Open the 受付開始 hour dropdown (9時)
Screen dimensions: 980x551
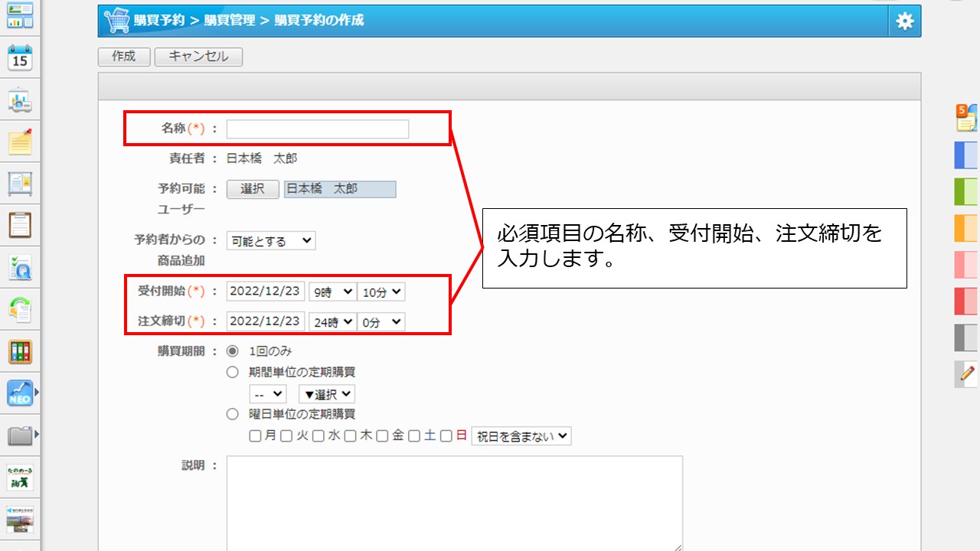tap(332, 292)
